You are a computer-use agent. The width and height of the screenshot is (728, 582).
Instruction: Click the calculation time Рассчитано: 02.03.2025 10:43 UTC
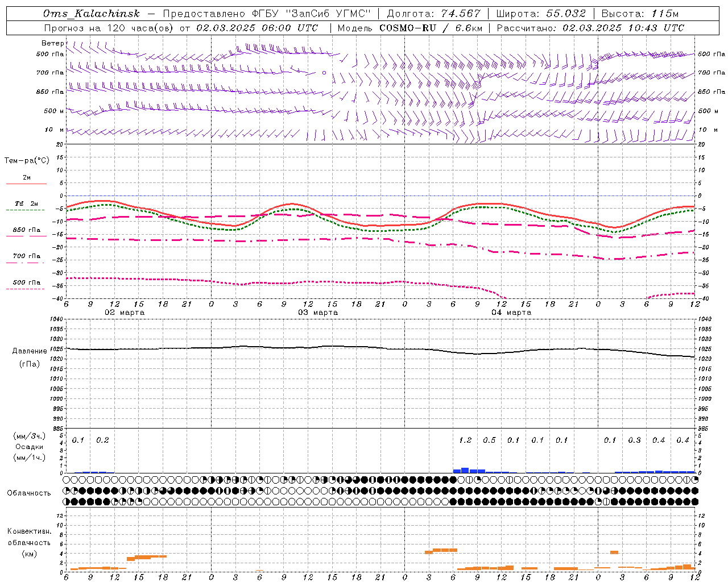click(x=590, y=28)
